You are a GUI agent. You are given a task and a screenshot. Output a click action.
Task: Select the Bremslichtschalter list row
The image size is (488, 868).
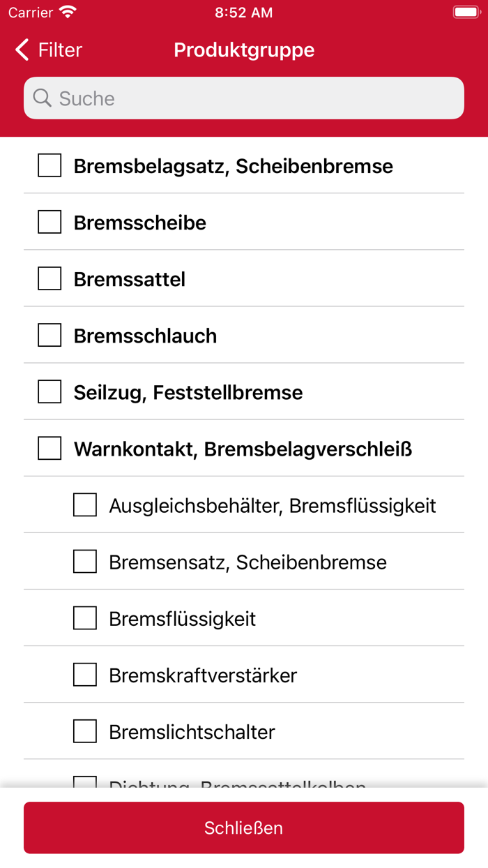[244, 731]
